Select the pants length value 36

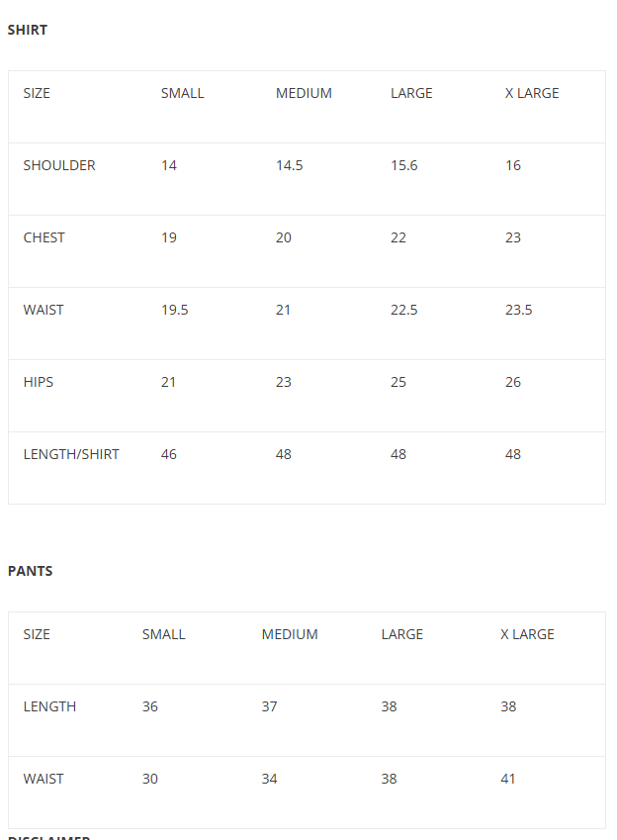[x=149, y=706]
